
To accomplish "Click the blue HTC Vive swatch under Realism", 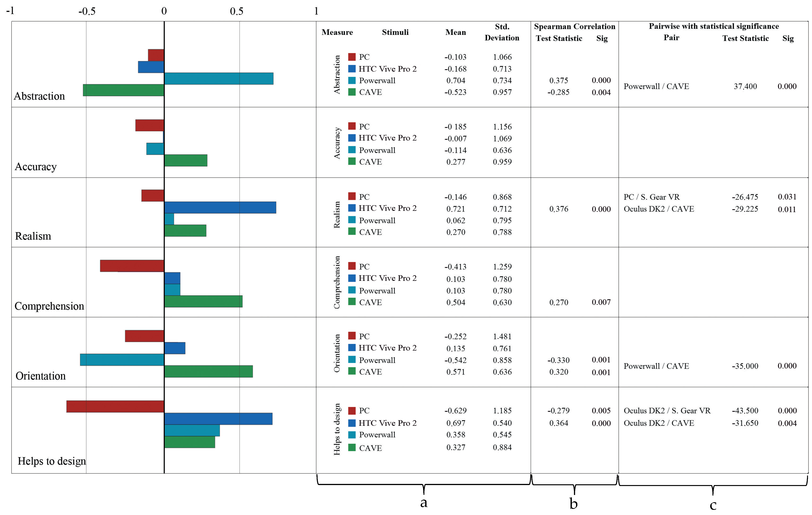I will [352, 208].
